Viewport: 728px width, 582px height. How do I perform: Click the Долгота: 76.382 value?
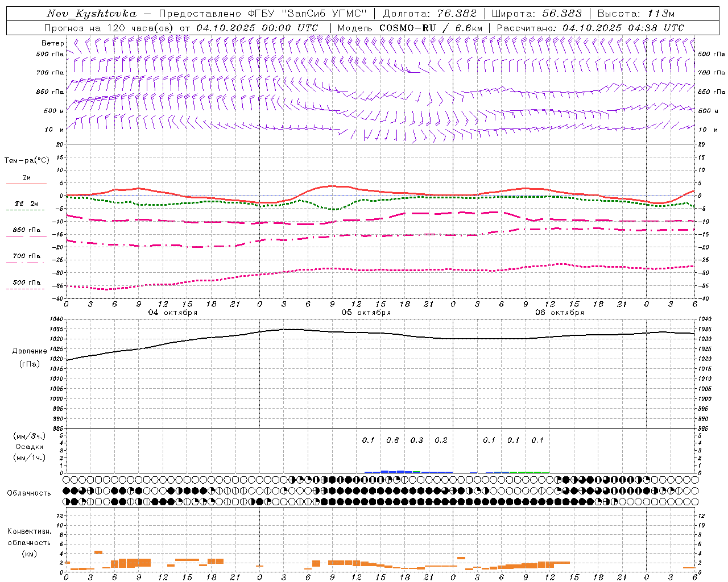coord(431,14)
